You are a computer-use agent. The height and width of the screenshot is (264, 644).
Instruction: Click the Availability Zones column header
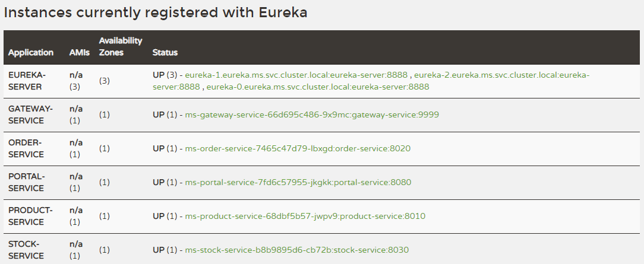click(121, 47)
